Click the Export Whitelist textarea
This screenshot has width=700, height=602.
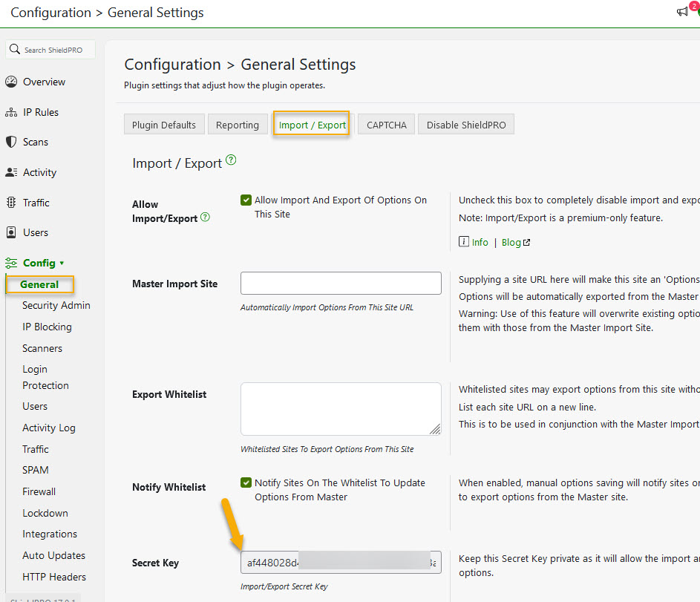[x=341, y=409]
